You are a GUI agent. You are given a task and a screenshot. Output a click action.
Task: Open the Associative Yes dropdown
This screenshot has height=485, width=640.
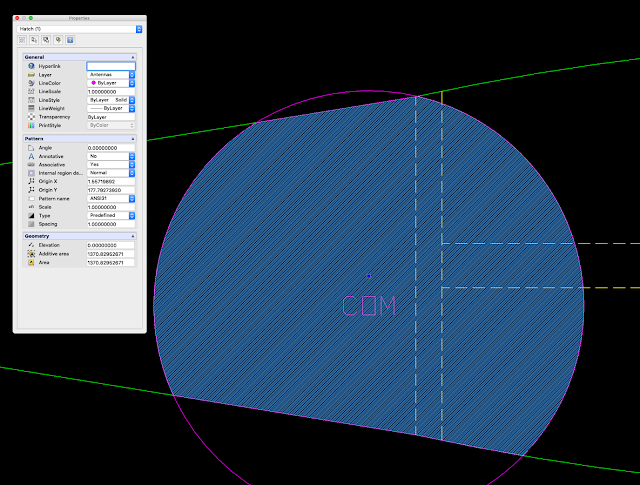111,165
